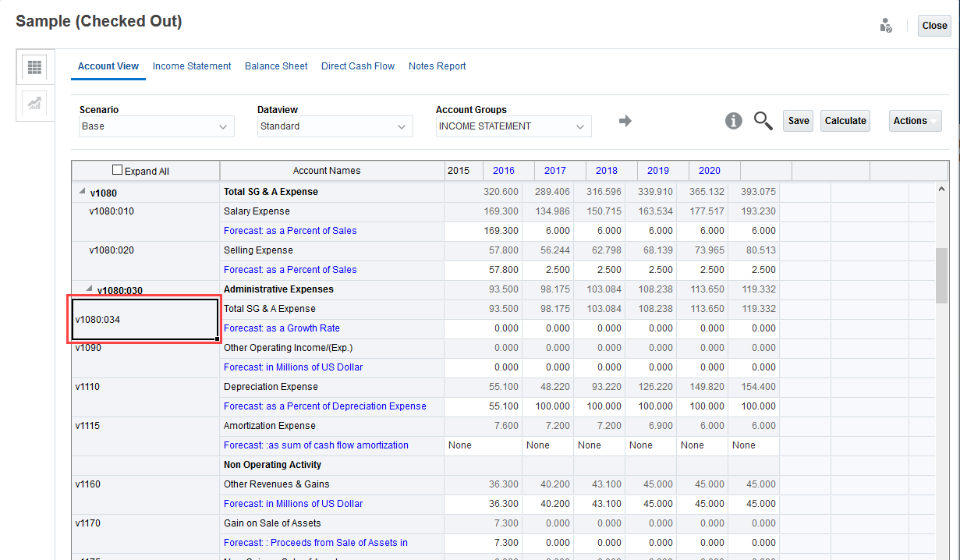Click the vertical scrollbar thumb

click(x=941, y=275)
